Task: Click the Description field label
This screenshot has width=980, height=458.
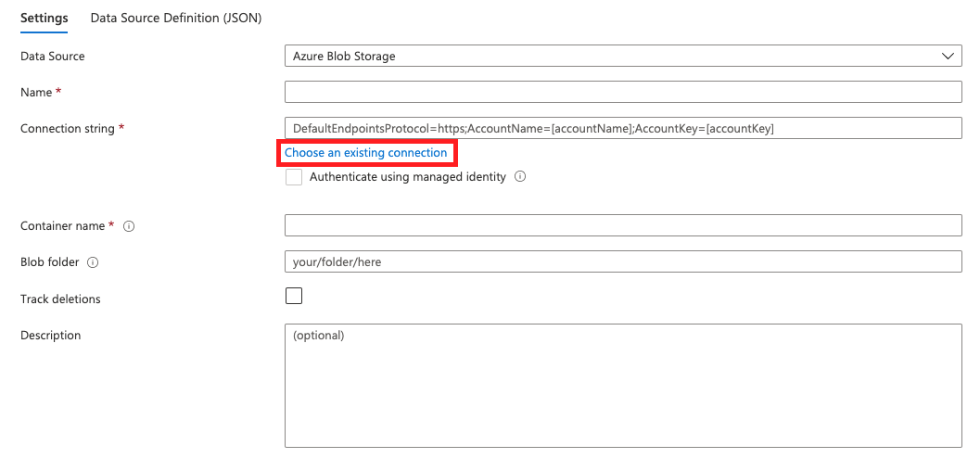Action: (x=51, y=336)
